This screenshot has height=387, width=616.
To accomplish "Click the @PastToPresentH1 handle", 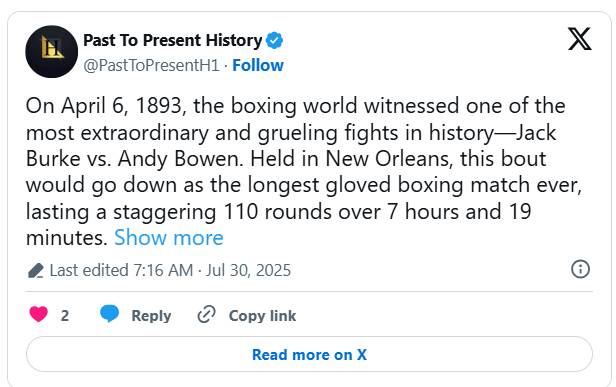I will (x=151, y=65).
